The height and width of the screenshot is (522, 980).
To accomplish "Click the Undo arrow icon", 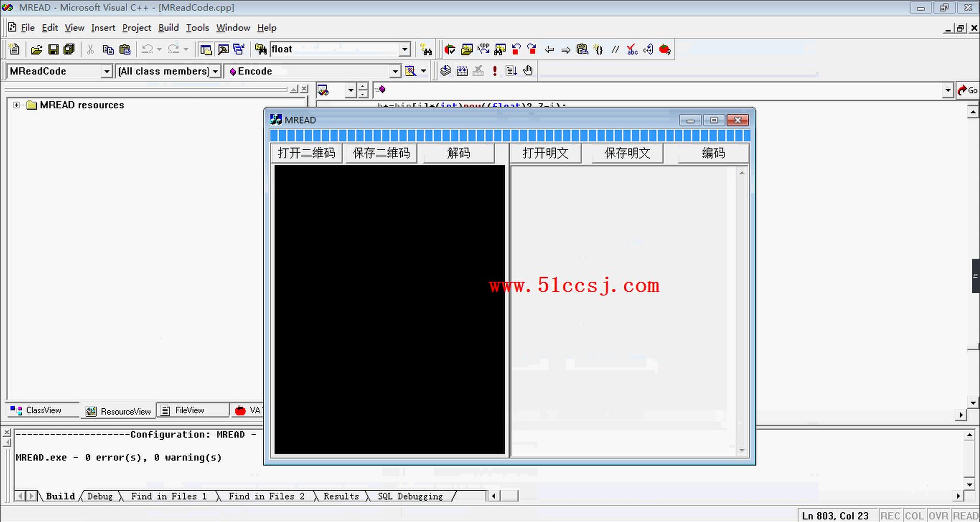I will point(147,49).
